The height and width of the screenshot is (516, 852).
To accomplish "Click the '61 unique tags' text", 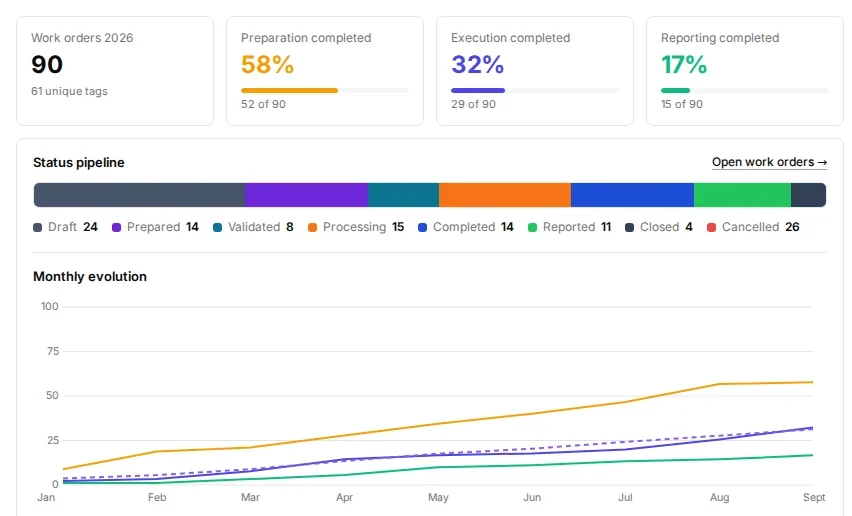I will (69, 91).
